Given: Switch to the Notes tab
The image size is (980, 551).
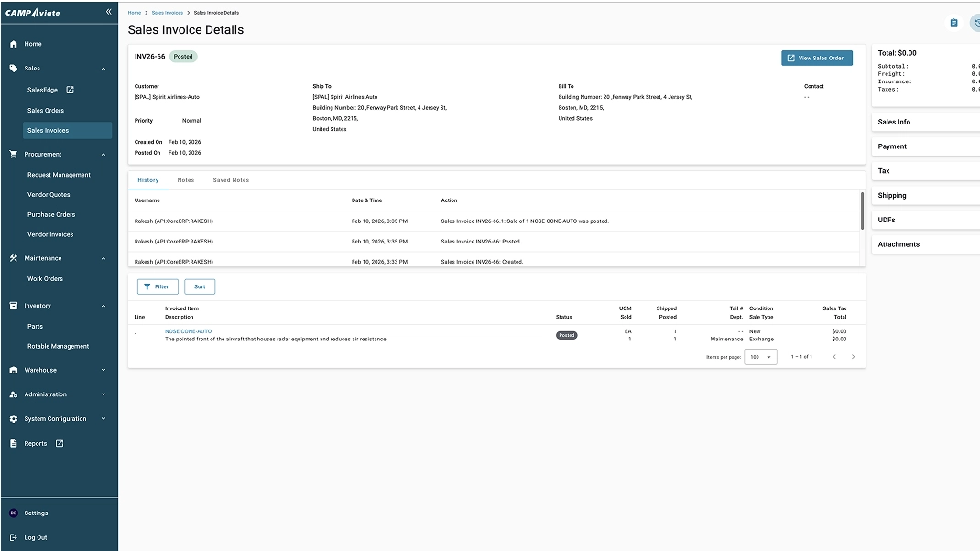Looking at the screenshot, I should pos(186,180).
